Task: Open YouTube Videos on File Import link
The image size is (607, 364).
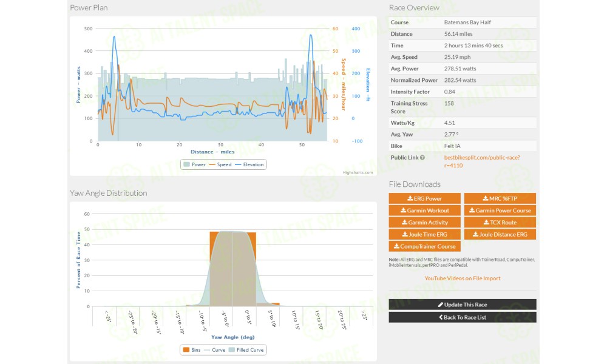Action: [x=463, y=278]
